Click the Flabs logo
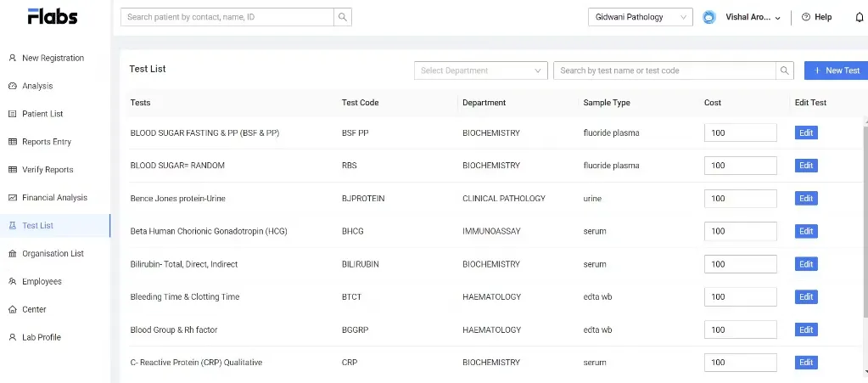868x383 pixels. point(53,17)
